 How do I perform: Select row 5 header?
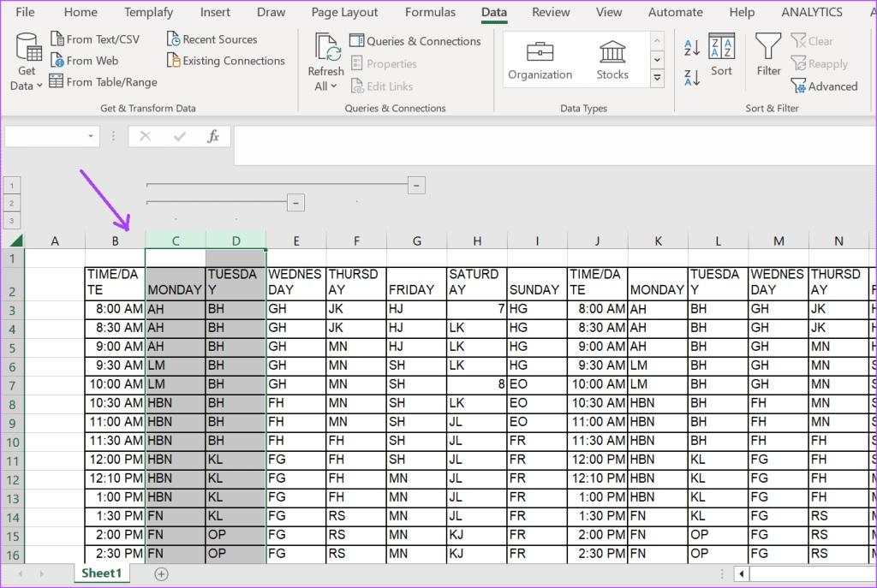[x=12, y=347]
